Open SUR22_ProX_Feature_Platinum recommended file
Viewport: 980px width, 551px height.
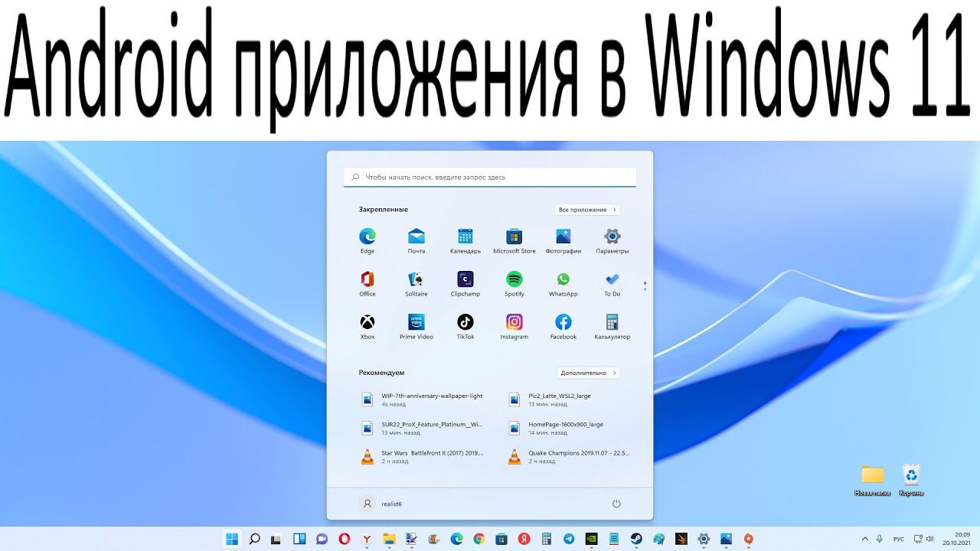(x=423, y=428)
